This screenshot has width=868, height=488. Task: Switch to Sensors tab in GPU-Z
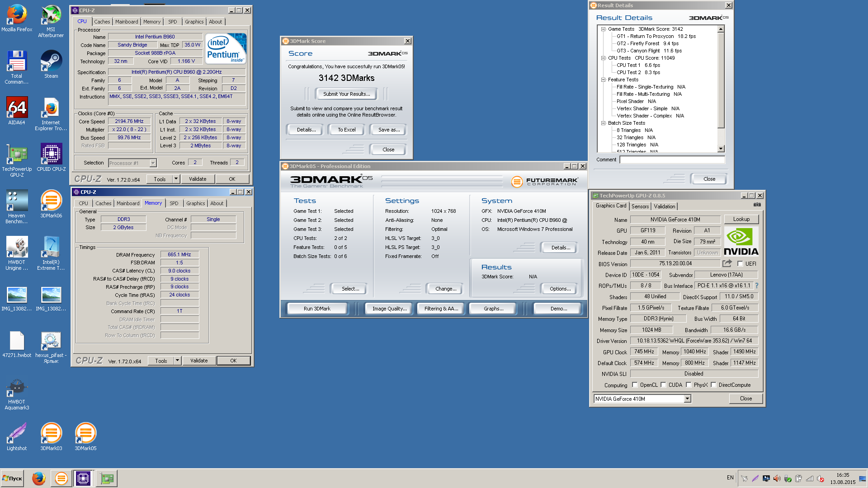pyautogui.click(x=640, y=206)
